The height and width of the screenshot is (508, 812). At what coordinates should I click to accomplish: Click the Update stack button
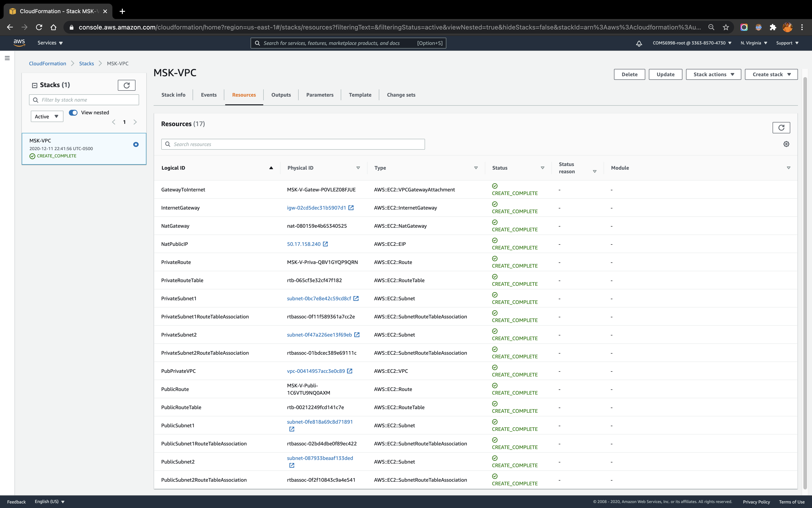pos(665,74)
